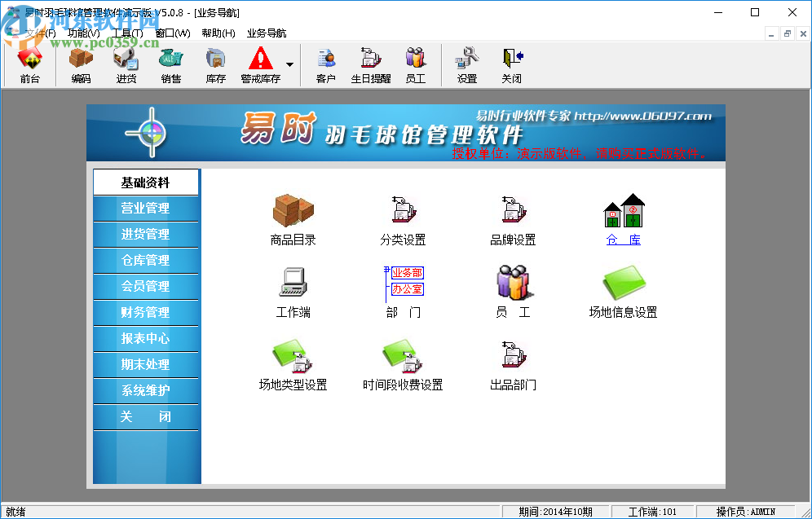Screen dimensions: 812x519
Task: Click the 操作员:ADMIN status bar field
Action: 763,511
